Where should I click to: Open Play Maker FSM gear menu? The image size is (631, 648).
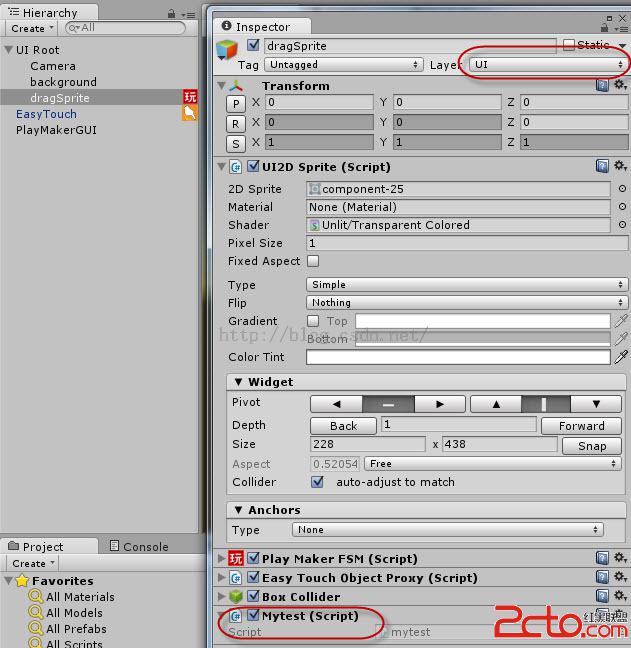pos(620,558)
